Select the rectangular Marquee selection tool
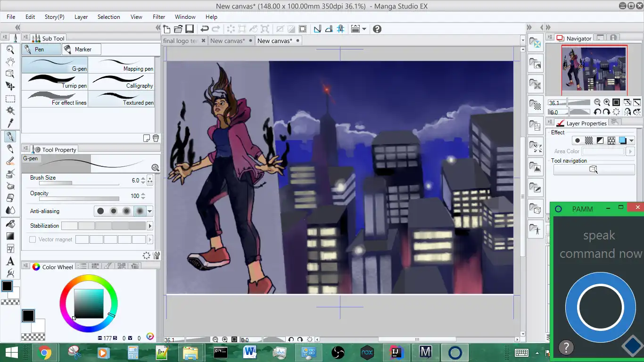 [x=10, y=99]
